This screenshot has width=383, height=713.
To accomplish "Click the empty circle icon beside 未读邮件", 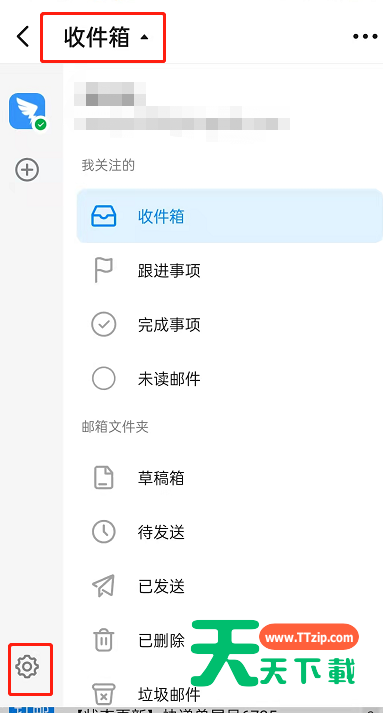I will (104, 379).
